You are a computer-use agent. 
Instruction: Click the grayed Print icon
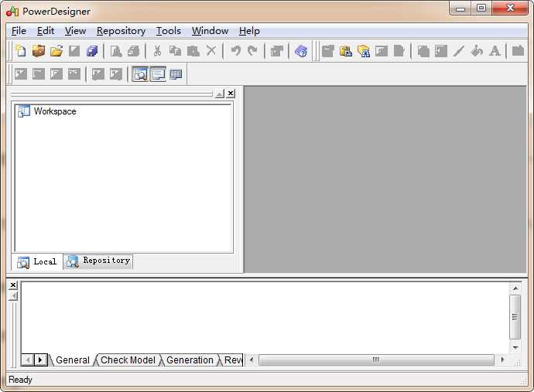pos(133,51)
